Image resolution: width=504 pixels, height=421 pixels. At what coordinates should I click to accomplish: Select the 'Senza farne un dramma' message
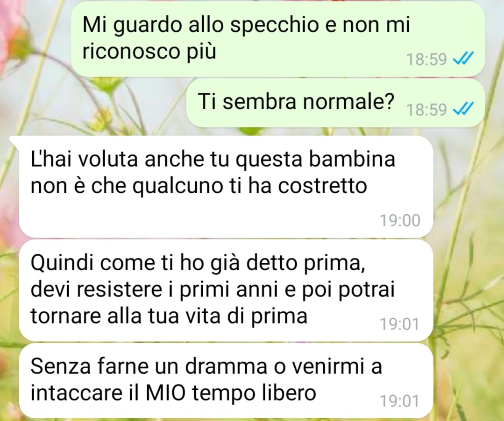pos(226,380)
